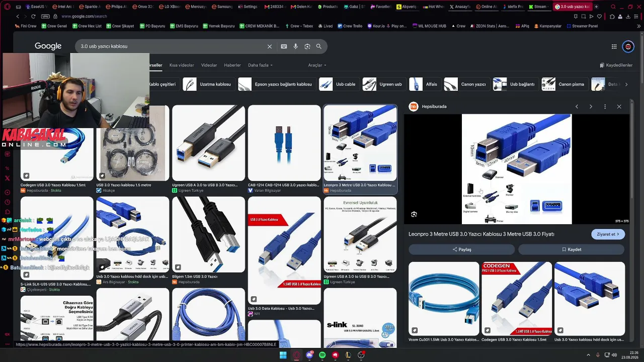This screenshot has width=644, height=362.
Task: Open the Vcom Cu301 related image thumbnail
Action: tap(444, 299)
